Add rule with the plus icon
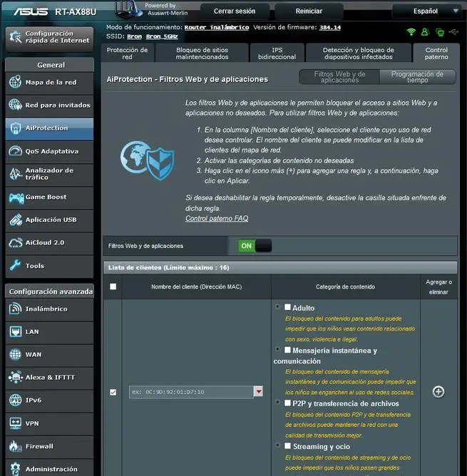Image resolution: width=467 pixels, height=476 pixels. pyautogui.click(x=438, y=392)
